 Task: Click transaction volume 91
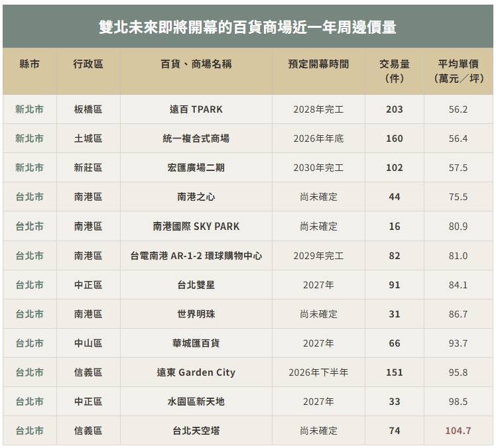pyautogui.click(x=395, y=285)
